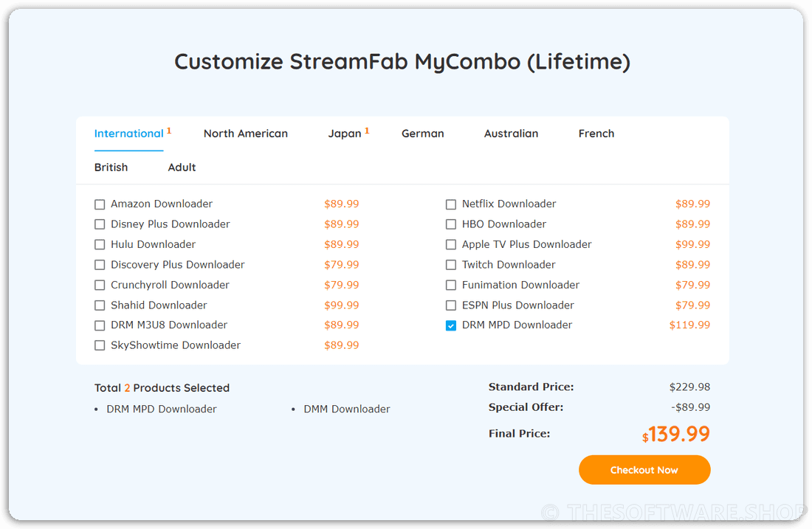
Task: Check the SkyShowtime Downloader box
Action: [100, 346]
